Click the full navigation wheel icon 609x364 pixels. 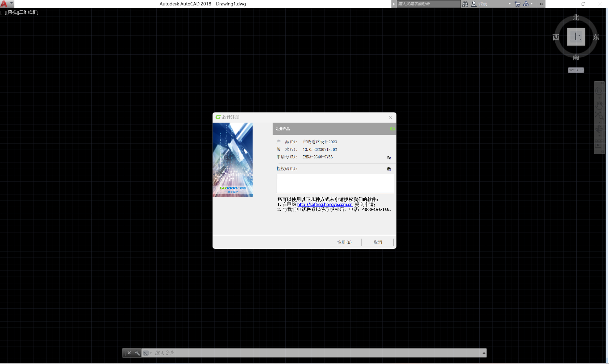pos(600,91)
